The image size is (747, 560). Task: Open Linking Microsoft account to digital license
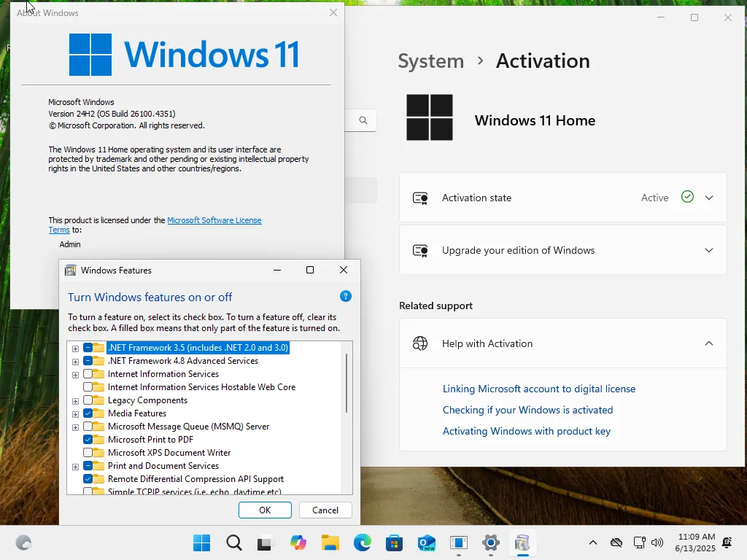(539, 389)
